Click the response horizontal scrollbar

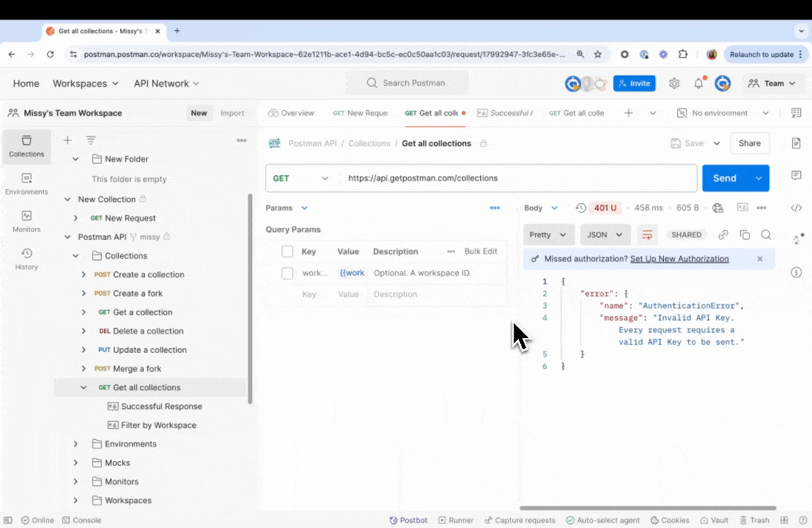pos(648,507)
